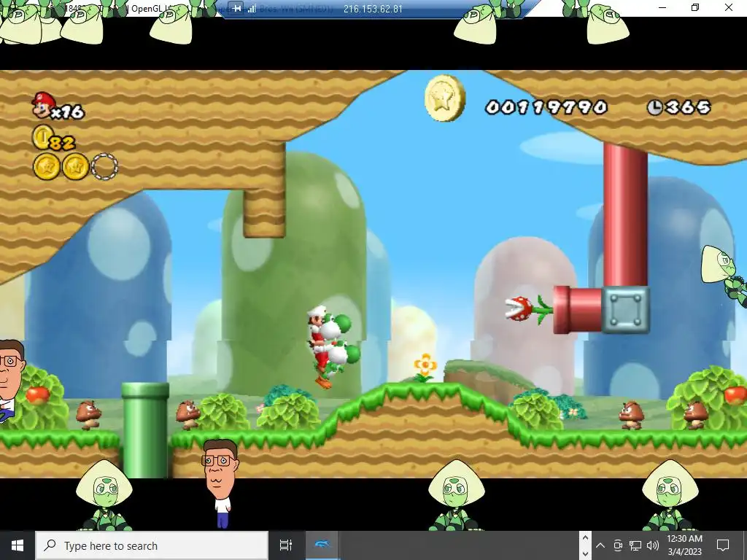Click the metal joint on red pipe

[x=625, y=309]
